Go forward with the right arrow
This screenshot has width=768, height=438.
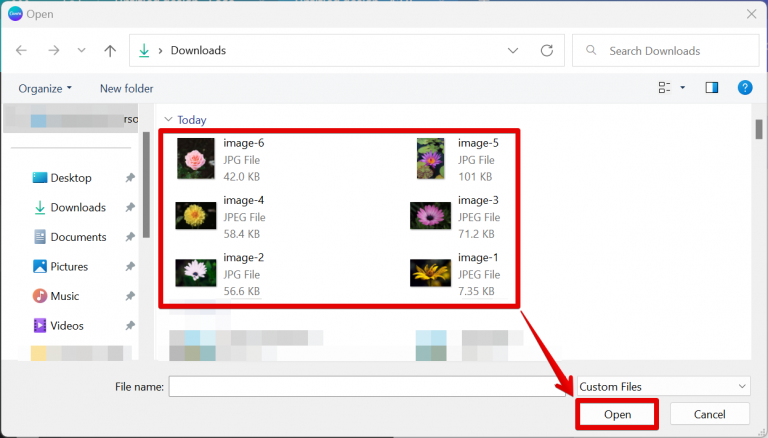coord(53,50)
